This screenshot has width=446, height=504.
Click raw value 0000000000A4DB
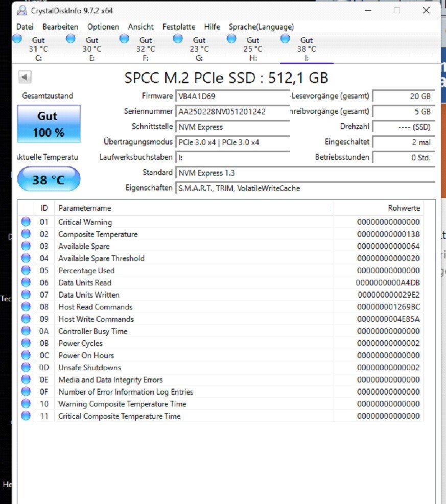[388, 283]
